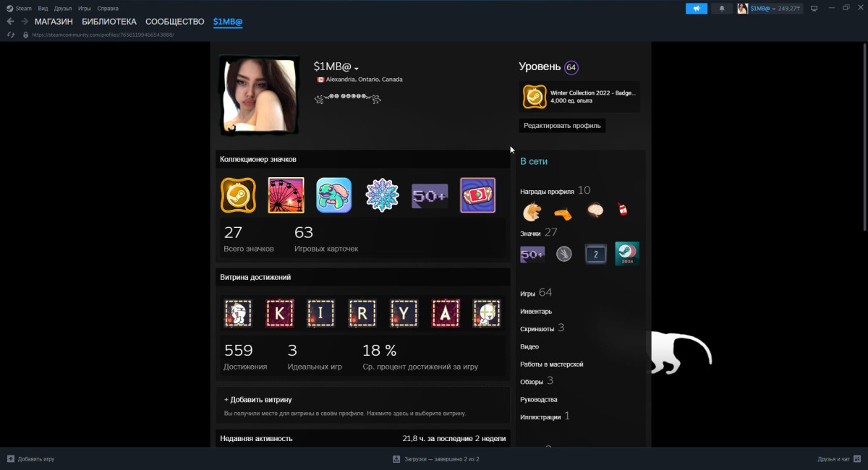Switch to the БИБЛИОТЕКА tab

(109, 22)
